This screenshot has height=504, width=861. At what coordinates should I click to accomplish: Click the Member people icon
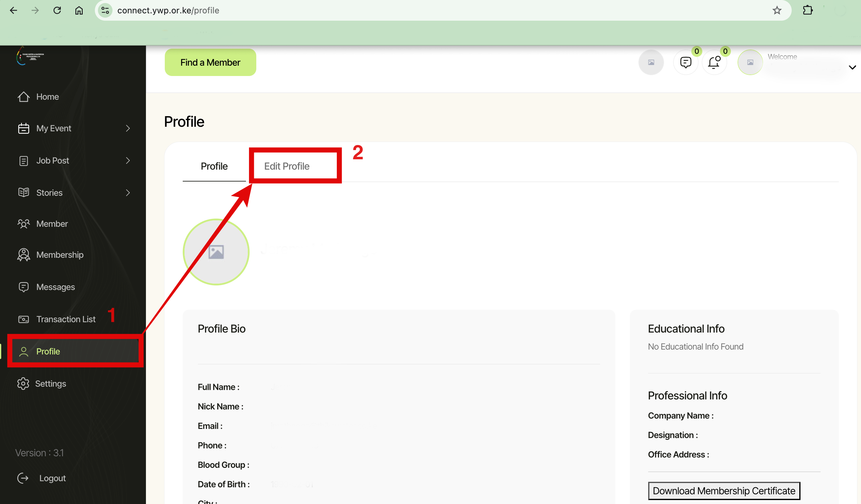[x=24, y=224]
